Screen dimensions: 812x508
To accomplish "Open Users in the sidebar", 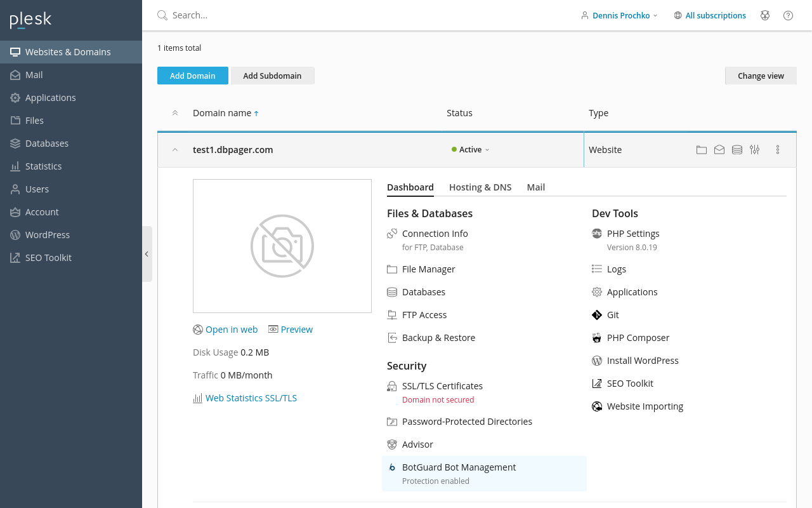I will pos(71,189).
